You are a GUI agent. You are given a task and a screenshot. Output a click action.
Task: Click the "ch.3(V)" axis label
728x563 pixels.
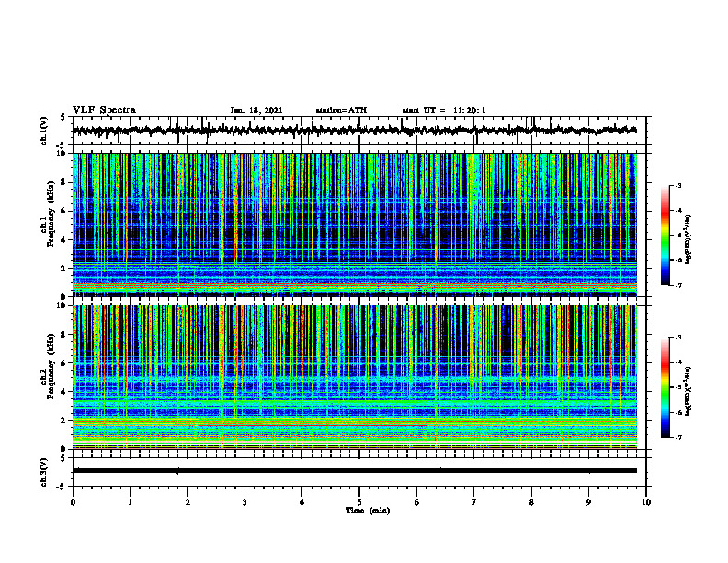[43, 472]
